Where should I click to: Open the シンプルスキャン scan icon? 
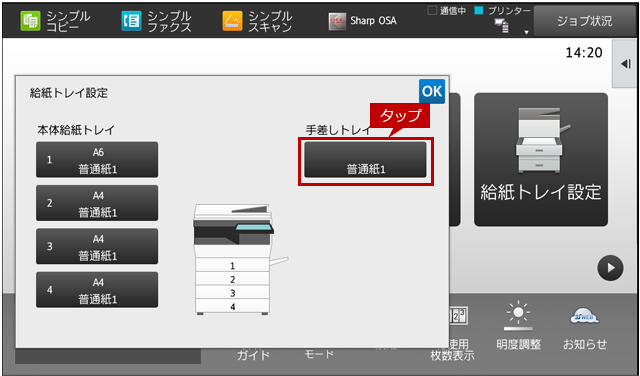(232, 21)
